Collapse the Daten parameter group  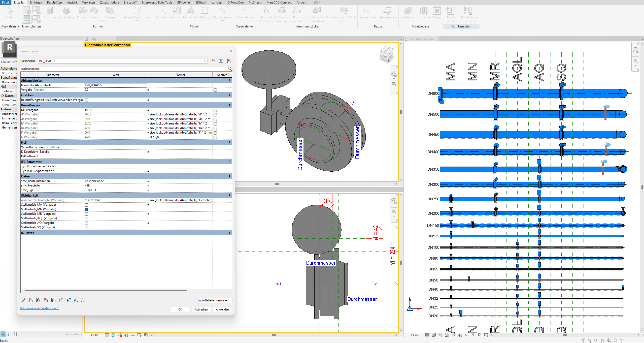click(x=229, y=176)
